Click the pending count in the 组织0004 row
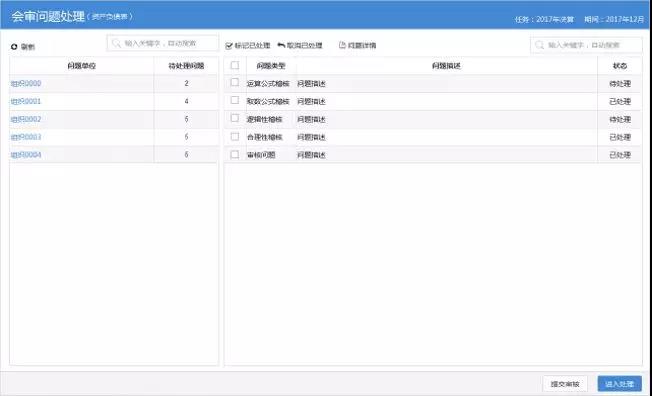The width and height of the screenshot is (652, 396). [186, 155]
